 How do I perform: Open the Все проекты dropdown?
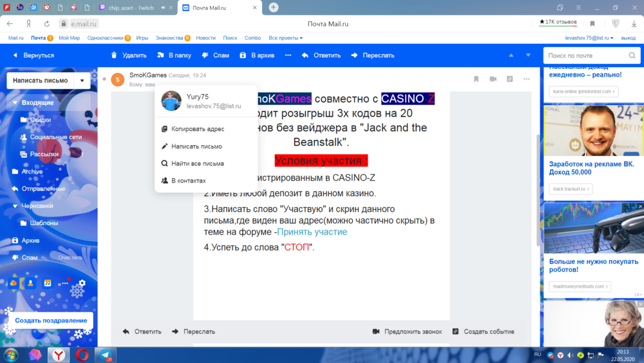point(285,38)
